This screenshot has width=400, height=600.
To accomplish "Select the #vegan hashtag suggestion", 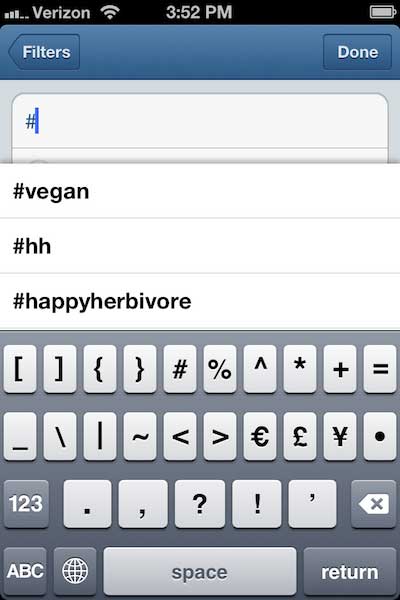I will pos(200,191).
